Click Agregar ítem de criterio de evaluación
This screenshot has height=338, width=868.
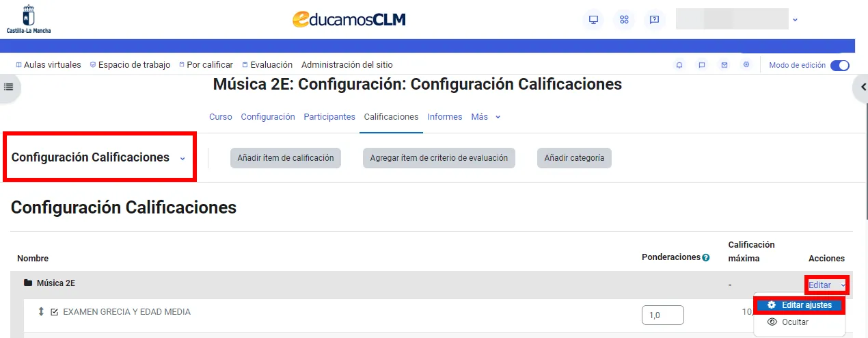click(x=439, y=158)
